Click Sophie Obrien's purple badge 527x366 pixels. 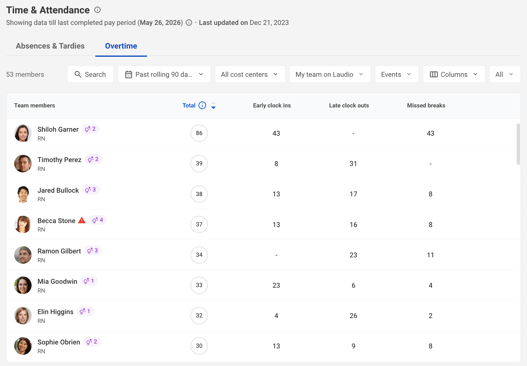pos(92,342)
